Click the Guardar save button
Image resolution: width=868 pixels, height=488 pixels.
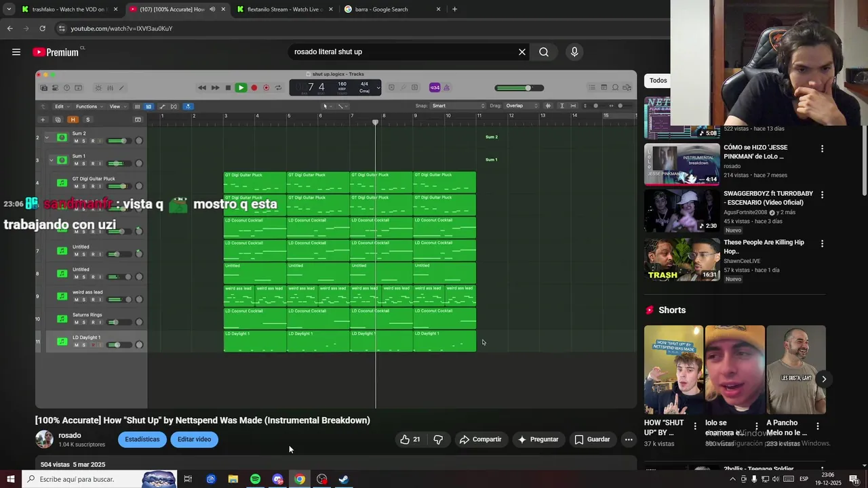(x=592, y=439)
